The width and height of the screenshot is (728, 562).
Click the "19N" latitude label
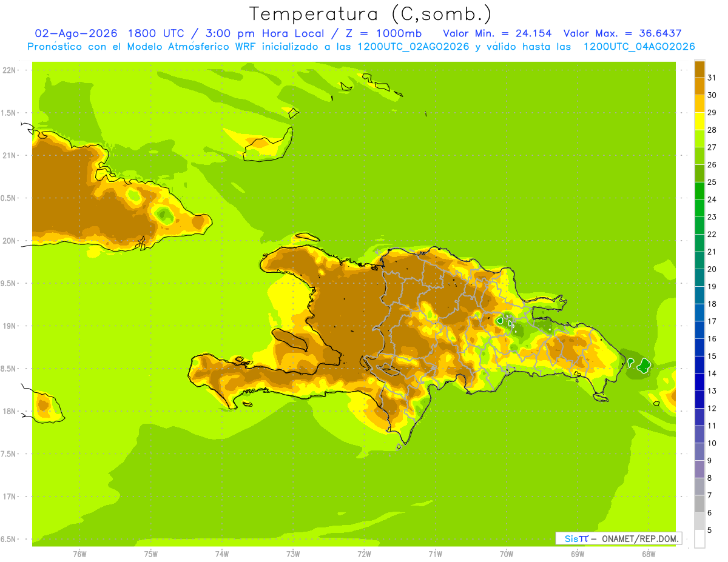(x=10, y=326)
